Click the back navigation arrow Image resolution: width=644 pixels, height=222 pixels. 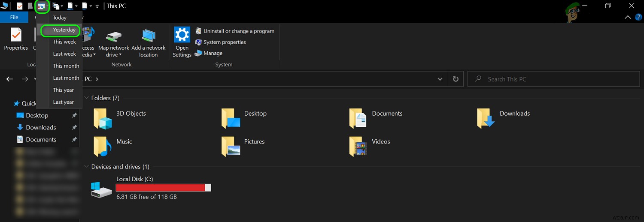click(x=10, y=79)
